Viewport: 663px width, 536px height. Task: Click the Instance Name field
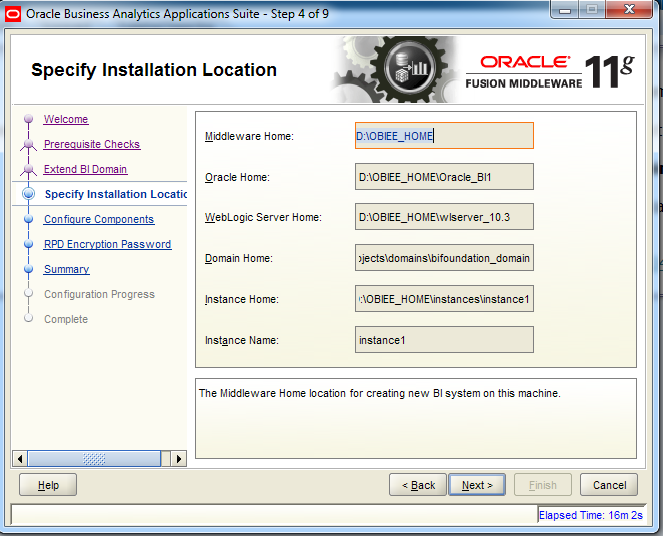pos(444,339)
